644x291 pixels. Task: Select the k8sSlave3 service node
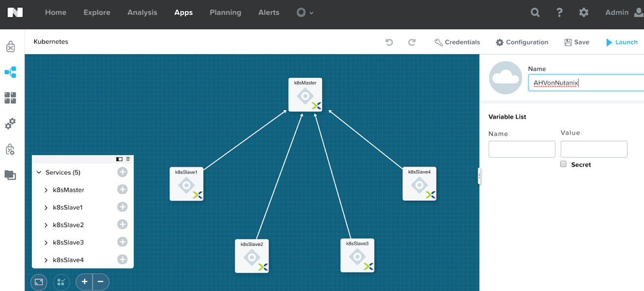click(x=357, y=255)
